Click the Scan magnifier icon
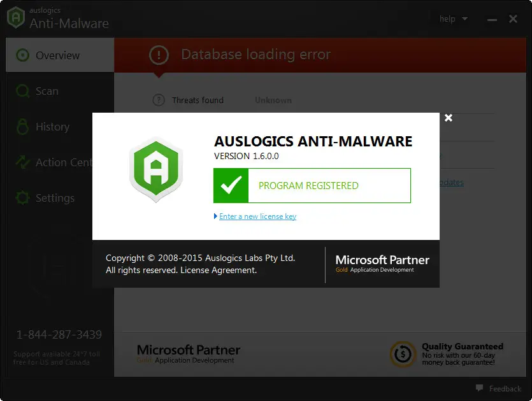 click(x=23, y=91)
